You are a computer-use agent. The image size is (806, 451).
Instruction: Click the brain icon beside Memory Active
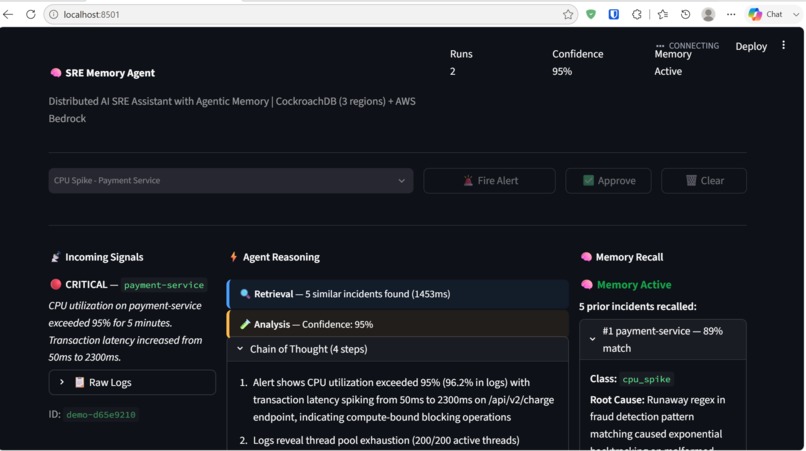tap(587, 284)
